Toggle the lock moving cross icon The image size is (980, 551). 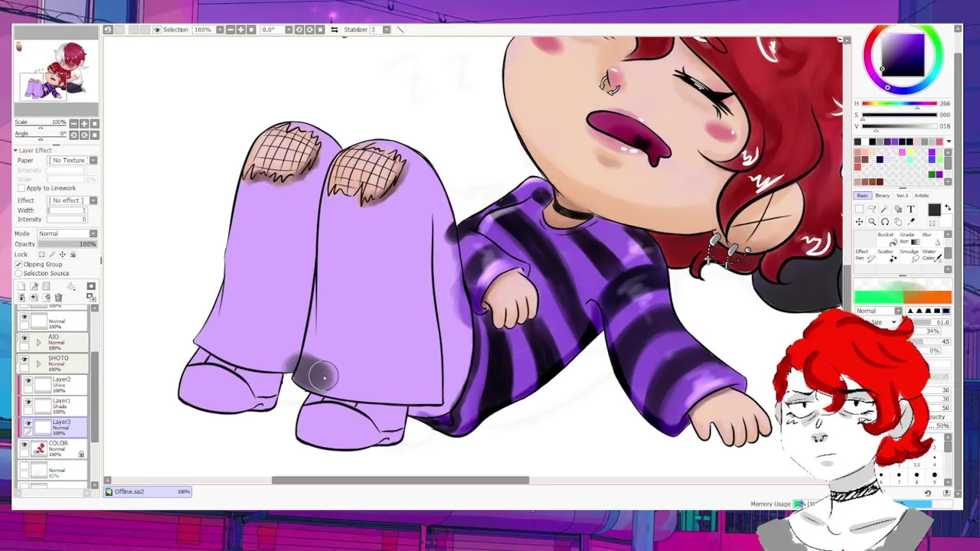[x=62, y=254]
